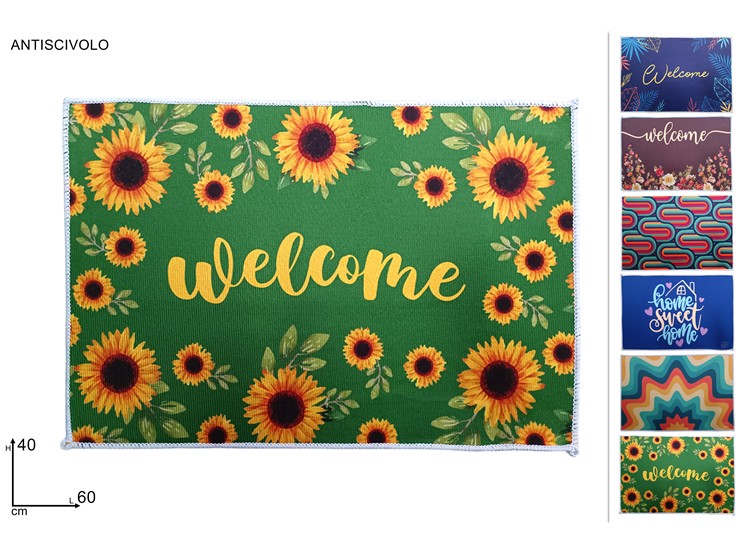Click the cm unit label
Viewport: 740px width, 555px height.
[19, 512]
